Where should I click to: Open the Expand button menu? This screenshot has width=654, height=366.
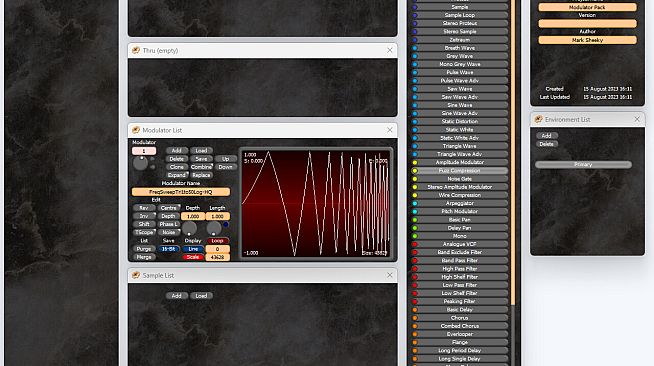[x=176, y=175]
